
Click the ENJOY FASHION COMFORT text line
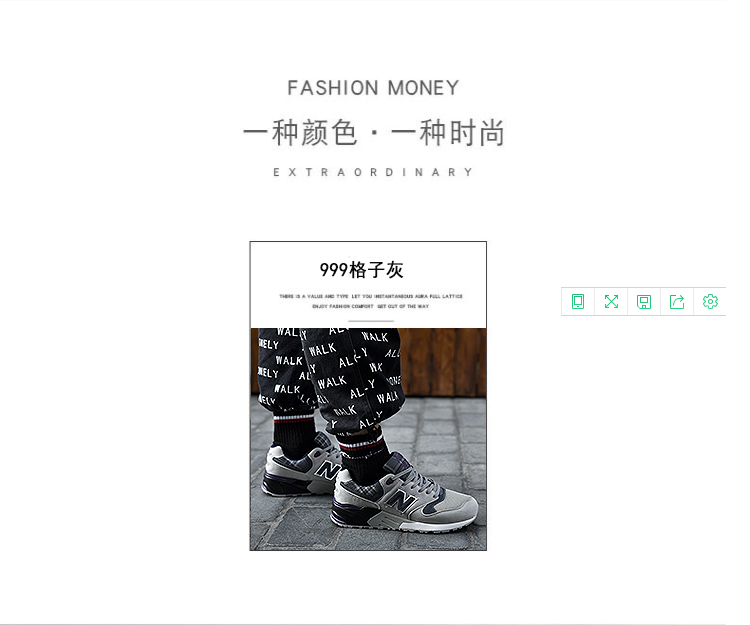tap(371, 307)
